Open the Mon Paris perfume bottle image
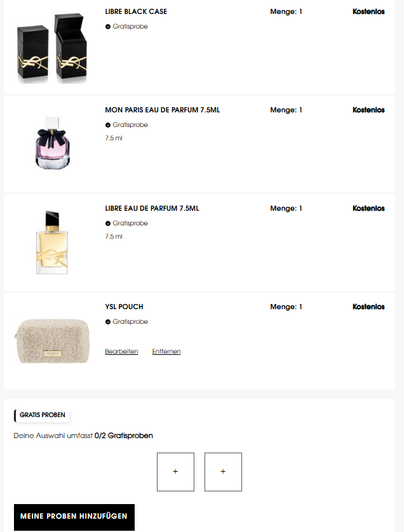The height and width of the screenshot is (532, 404). click(x=53, y=142)
